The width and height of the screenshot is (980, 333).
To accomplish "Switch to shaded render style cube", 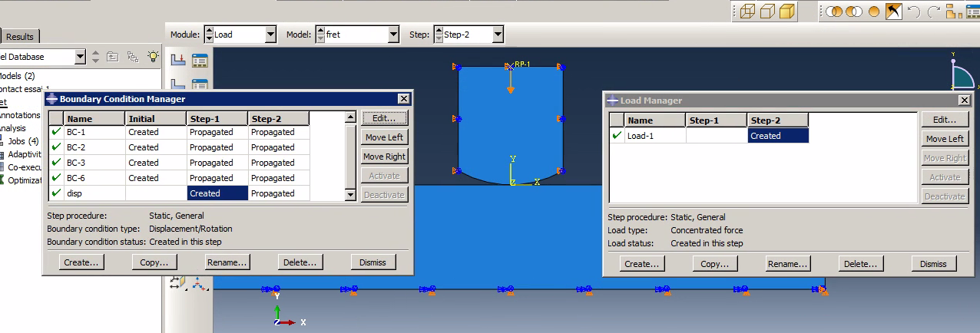I will 786,12.
